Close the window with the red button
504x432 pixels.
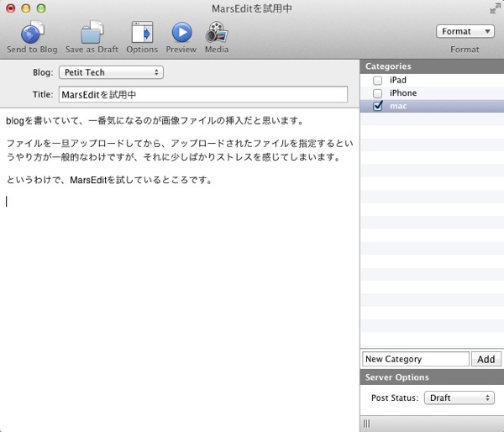[11, 8]
